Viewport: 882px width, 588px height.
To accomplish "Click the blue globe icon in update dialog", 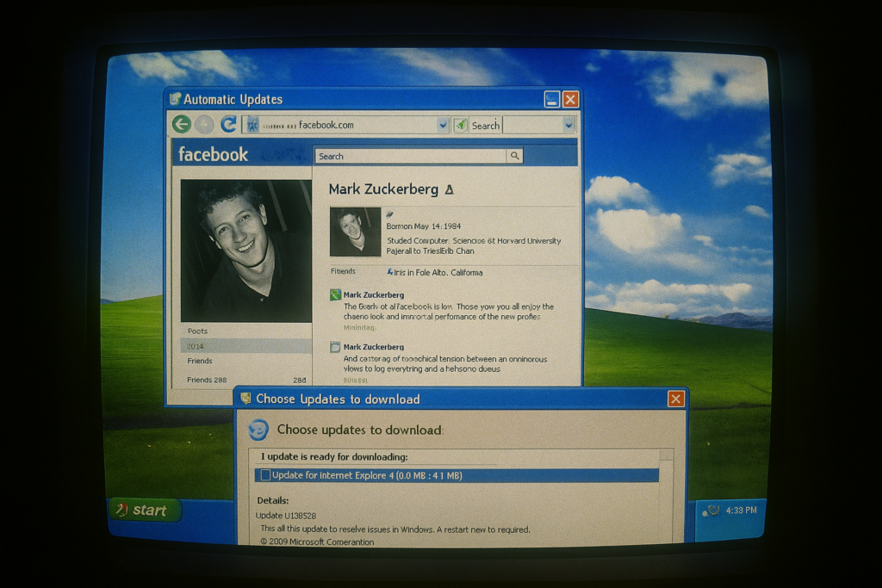I will [x=258, y=430].
